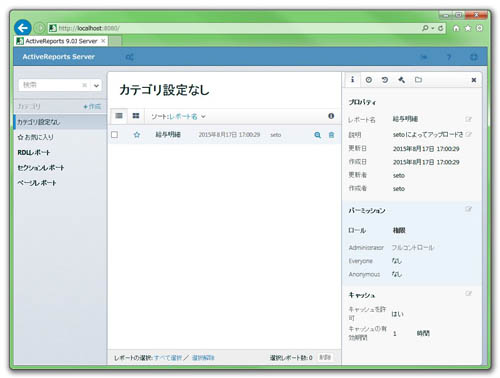The image size is (500, 378).
Task: Open セクションレポート category
Action: click(41, 168)
